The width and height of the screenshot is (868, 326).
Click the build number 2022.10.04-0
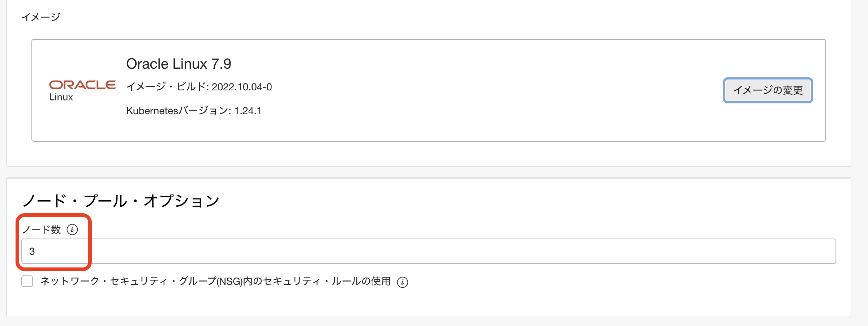(242, 87)
